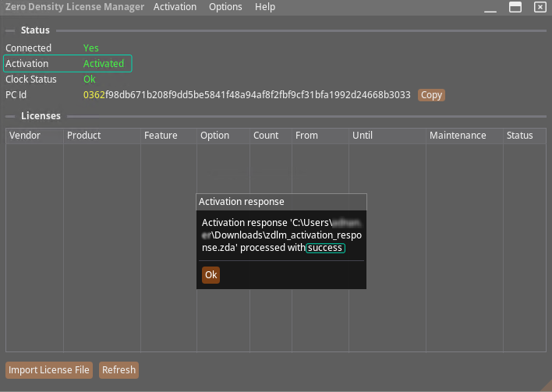Viewport: 552px width, 392px height.
Task: Open the Options menu
Action: click(225, 7)
